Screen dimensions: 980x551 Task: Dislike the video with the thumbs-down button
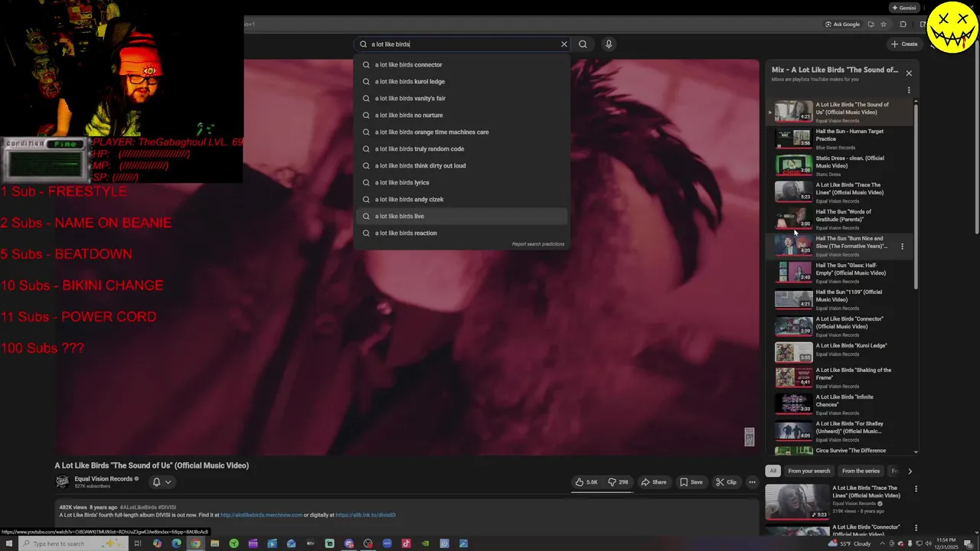[x=618, y=482]
